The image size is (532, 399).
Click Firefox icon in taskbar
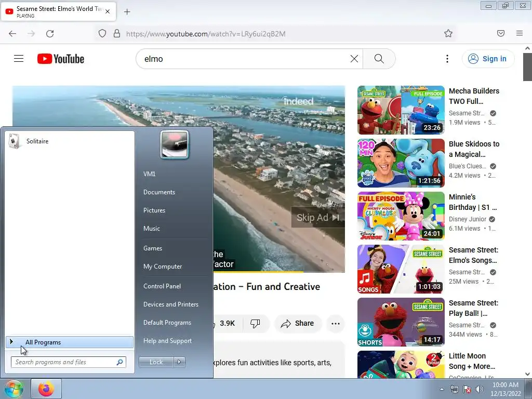46,389
